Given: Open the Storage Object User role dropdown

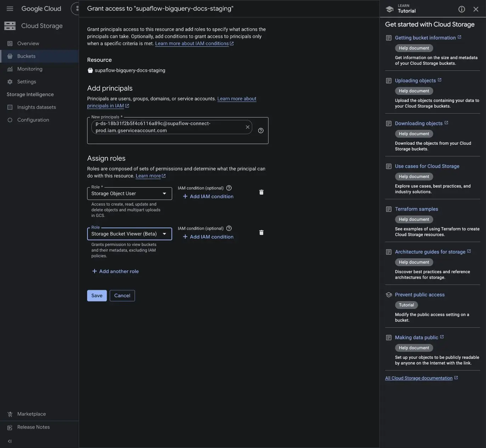Looking at the screenshot, I should pos(130,194).
